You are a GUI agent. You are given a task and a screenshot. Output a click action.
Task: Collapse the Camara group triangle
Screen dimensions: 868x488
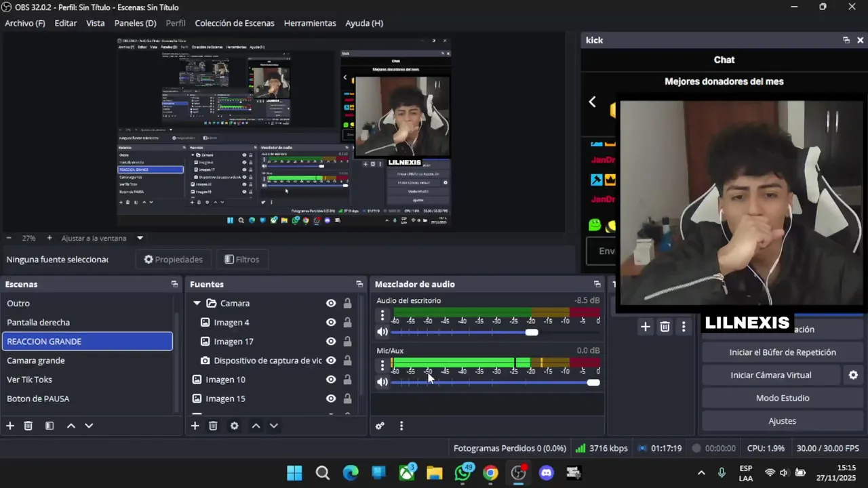(197, 303)
